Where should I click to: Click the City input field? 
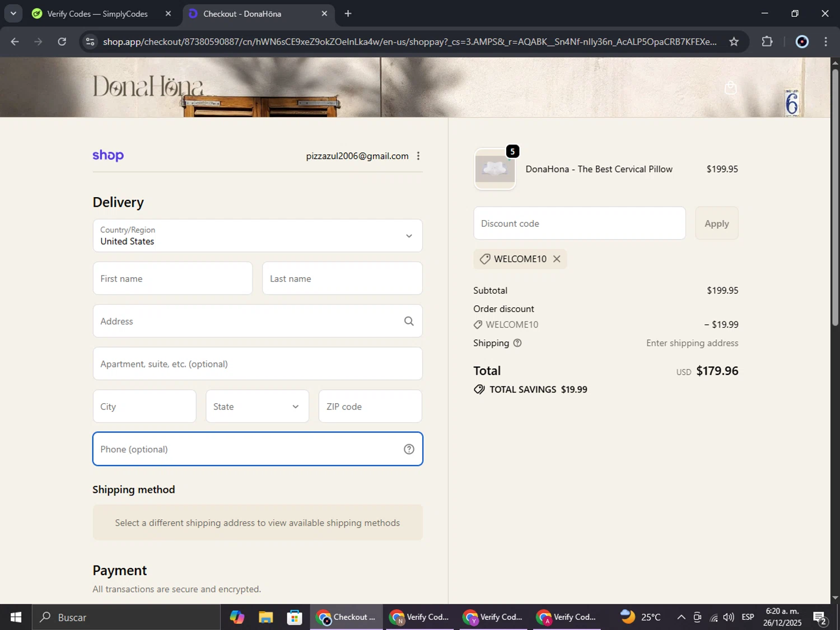point(144,407)
